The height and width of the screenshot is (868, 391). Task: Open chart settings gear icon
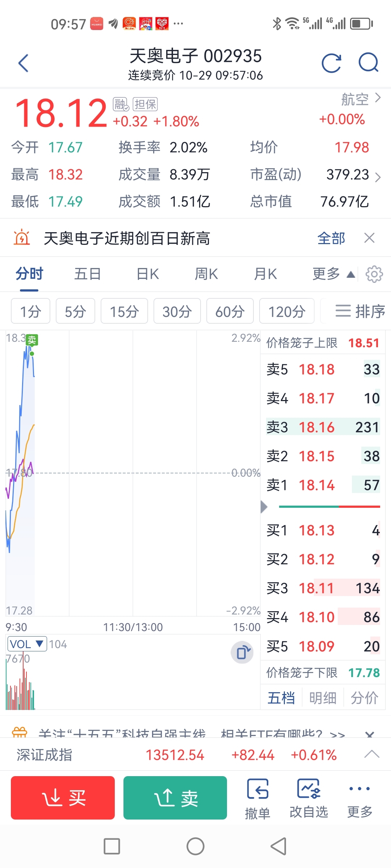(x=374, y=274)
